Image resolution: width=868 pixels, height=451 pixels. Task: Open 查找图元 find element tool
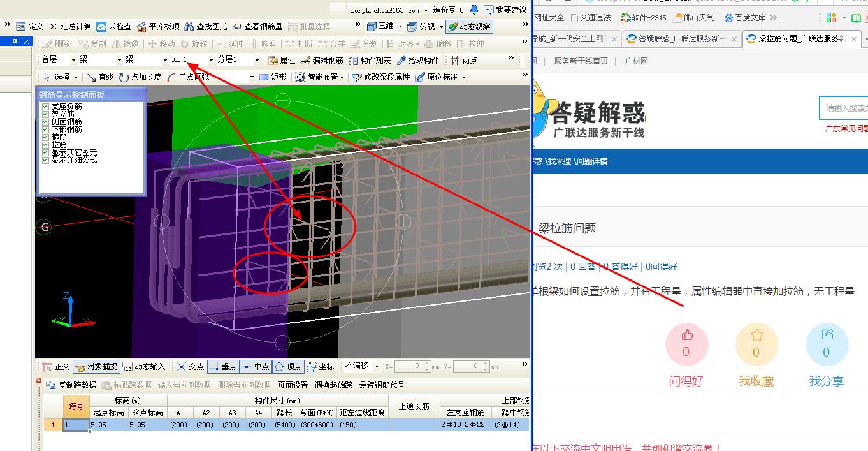click(x=206, y=26)
